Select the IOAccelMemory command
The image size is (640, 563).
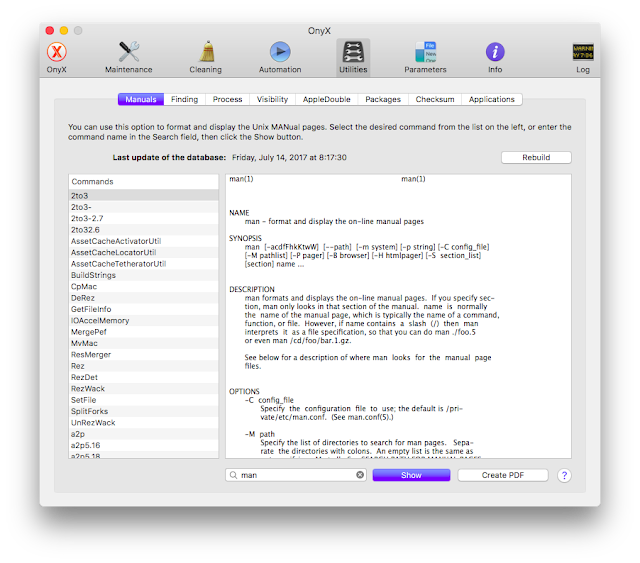[143, 320]
